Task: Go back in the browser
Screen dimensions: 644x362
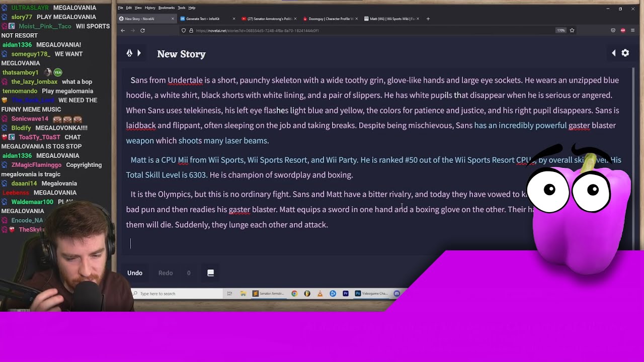Action: 123,30
